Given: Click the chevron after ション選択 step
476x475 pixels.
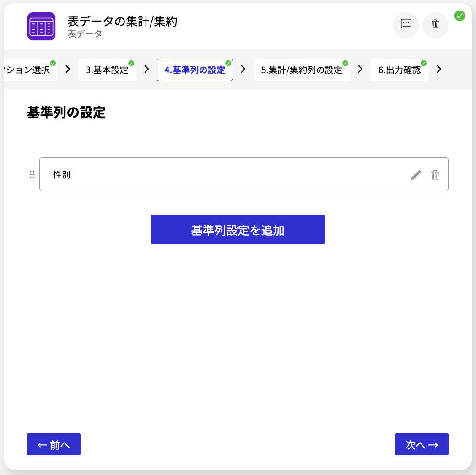Looking at the screenshot, I should 68,69.
